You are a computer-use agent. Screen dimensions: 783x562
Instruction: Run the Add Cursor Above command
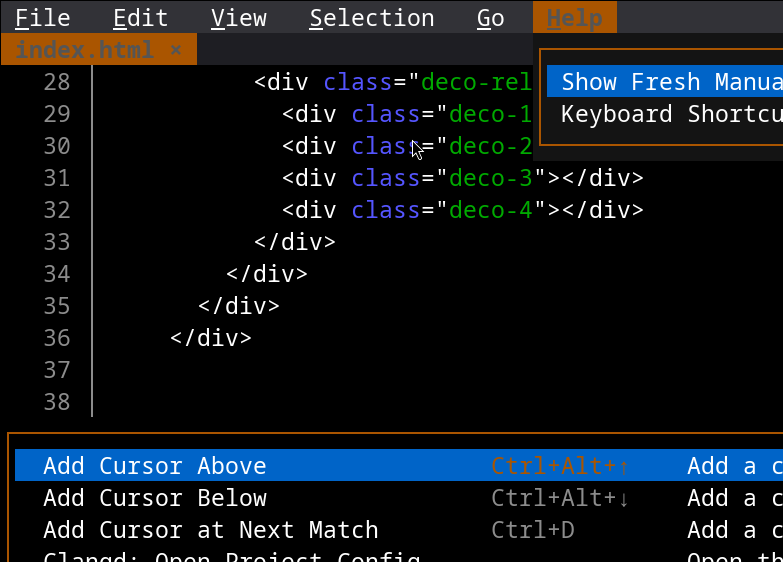tap(155, 466)
